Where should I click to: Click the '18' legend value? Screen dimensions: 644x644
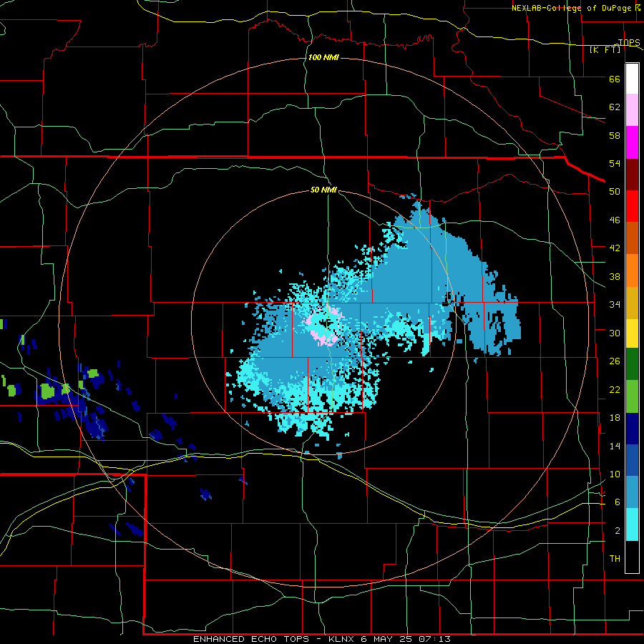click(x=615, y=418)
